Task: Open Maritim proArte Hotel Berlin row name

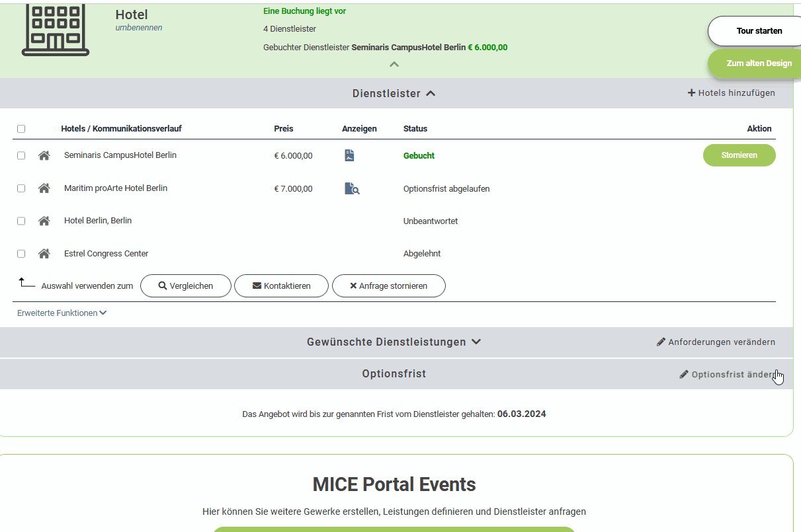Action: point(116,188)
